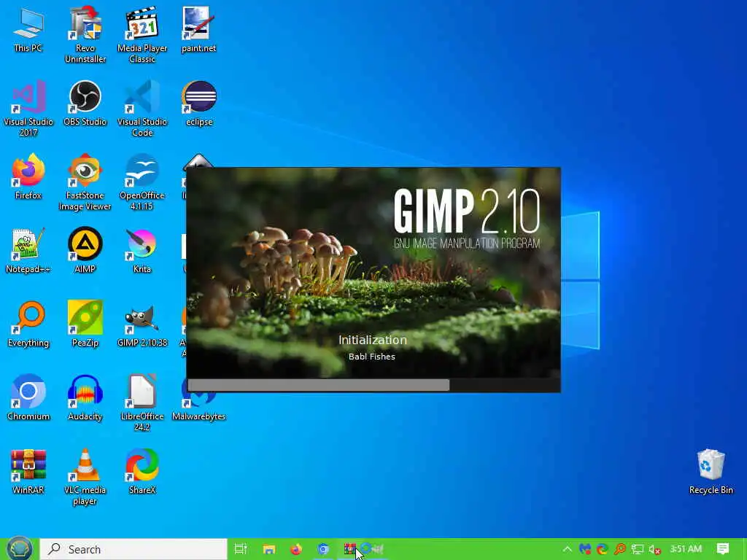The height and width of the screenshot is (560, 747).
Task: Open WinRAR desktop shortcut
Action: coord(28,472)
